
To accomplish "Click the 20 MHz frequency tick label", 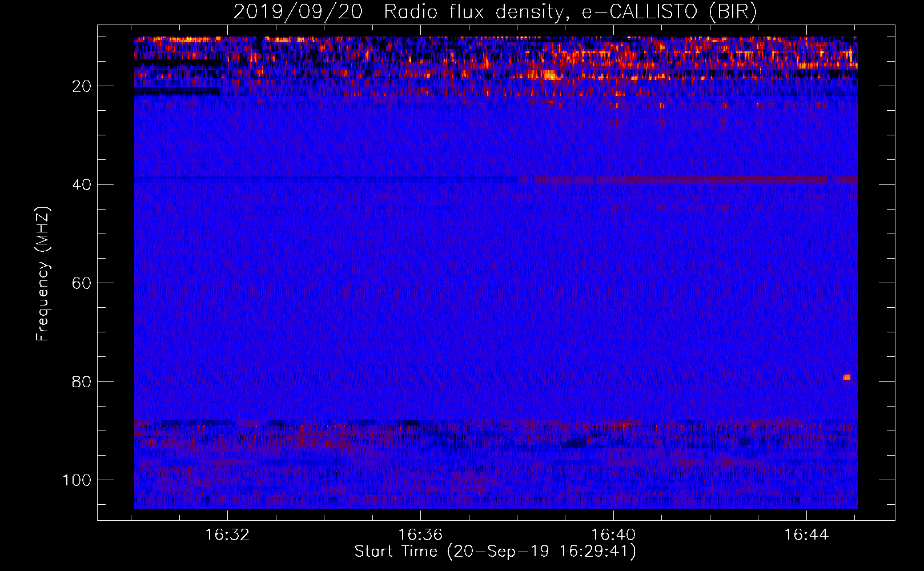I will pos(82,86).
